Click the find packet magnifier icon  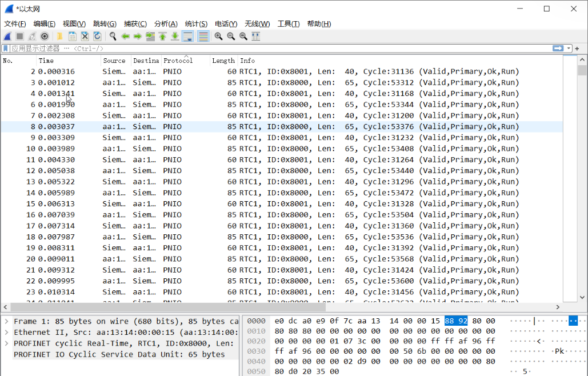(x=113, y=37)
